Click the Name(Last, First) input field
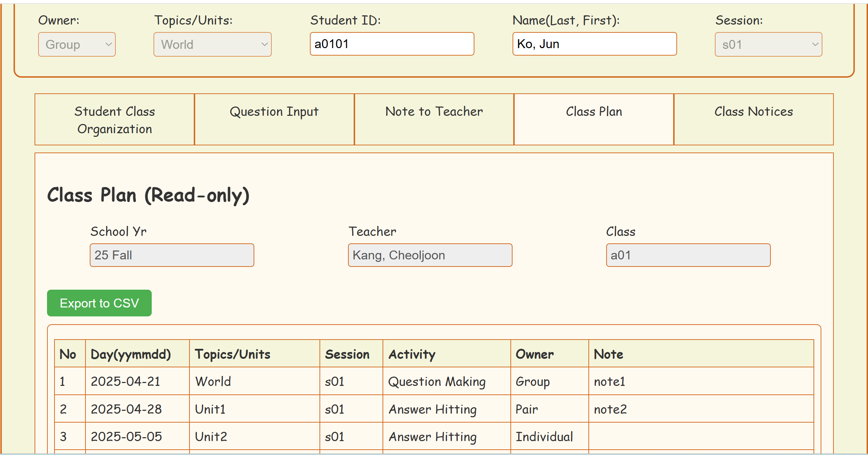This screenshot has height=455, width=868. (x=594, y=44)
